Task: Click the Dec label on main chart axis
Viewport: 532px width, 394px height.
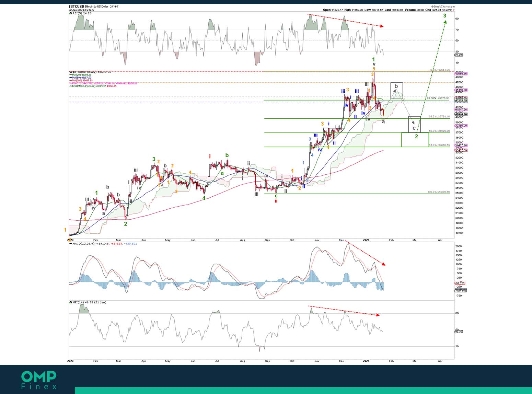Action: (342, 240)
